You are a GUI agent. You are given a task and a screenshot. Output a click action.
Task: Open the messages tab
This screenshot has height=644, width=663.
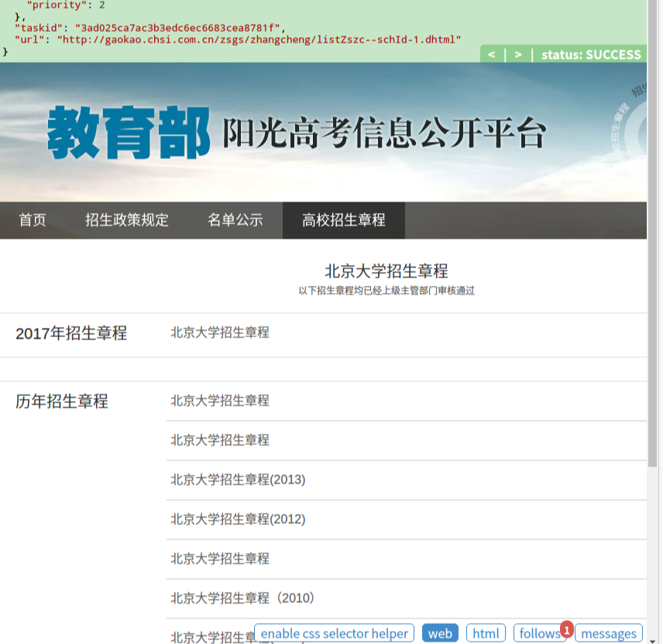click(609, 633)
